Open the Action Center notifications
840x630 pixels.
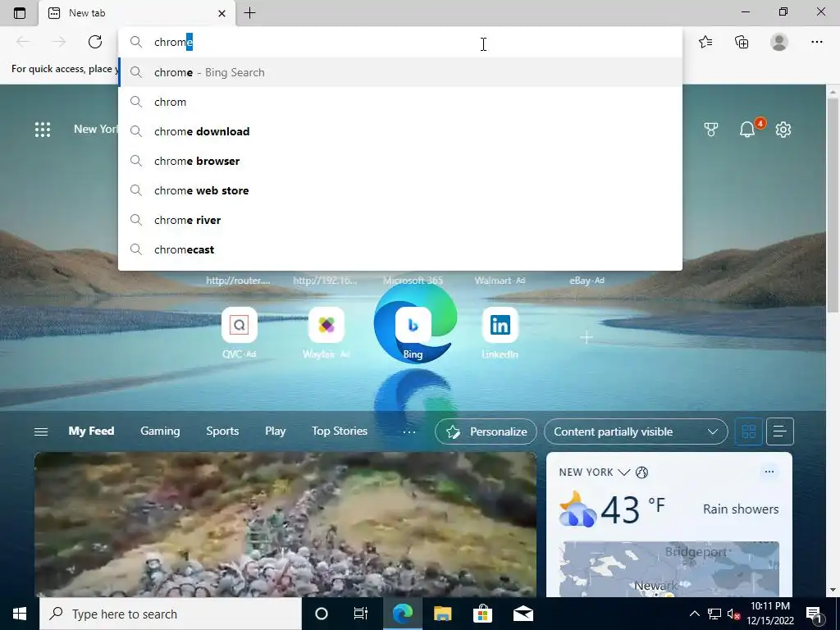click(x=814, y=614)
